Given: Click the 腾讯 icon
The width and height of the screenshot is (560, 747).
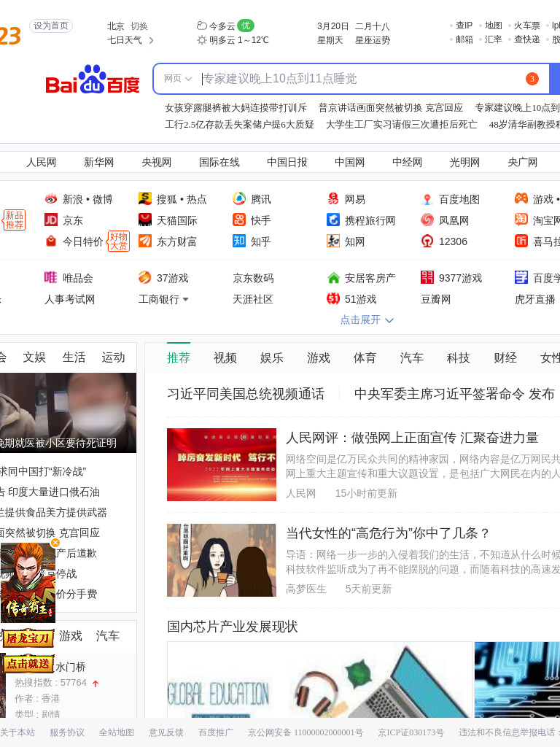Looking at the screenshot, I should (x=239, y=198).
